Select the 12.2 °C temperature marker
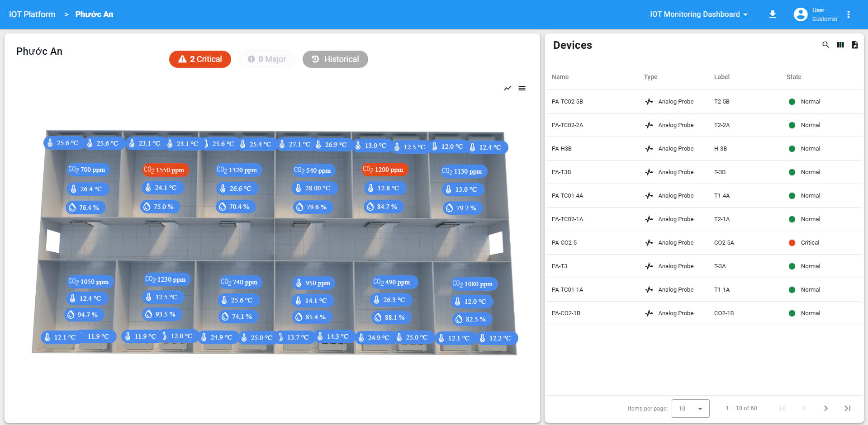The image size is (868, 425). [x=497, y=338]
